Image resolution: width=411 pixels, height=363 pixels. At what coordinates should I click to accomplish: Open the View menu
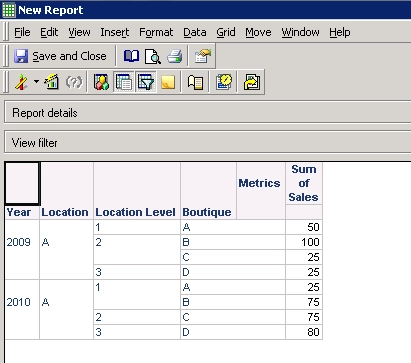pos(79,32)
